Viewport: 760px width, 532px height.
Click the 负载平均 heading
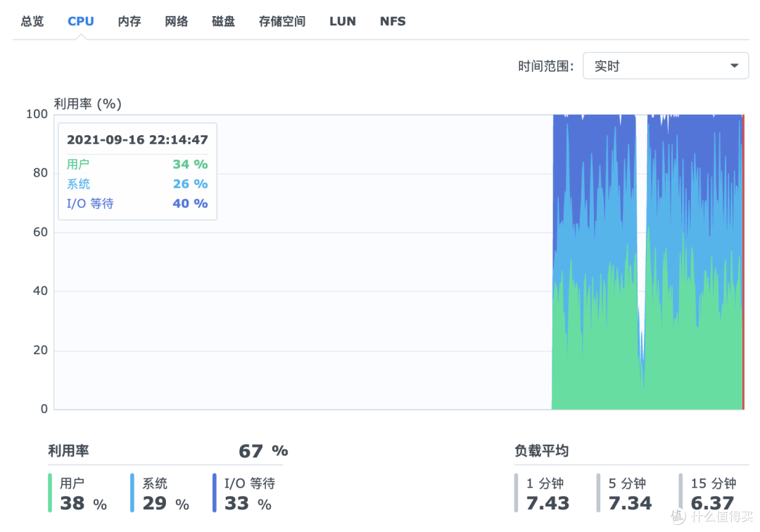click(x=541, y=451)
